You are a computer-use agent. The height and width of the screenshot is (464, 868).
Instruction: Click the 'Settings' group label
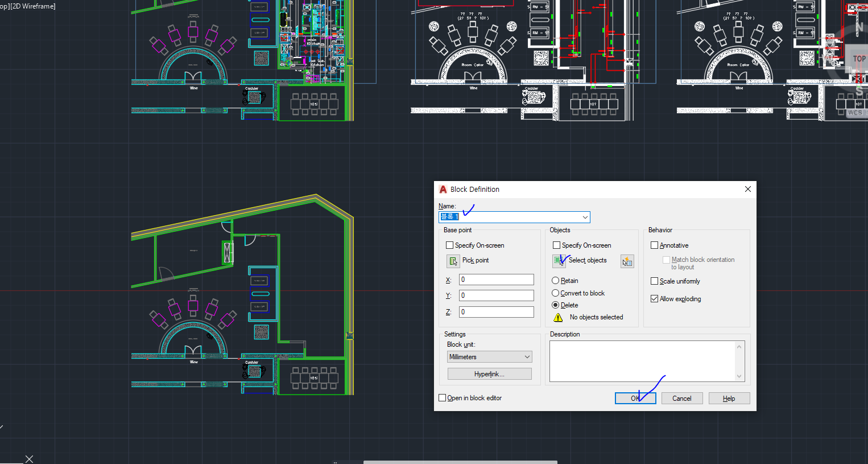pos(455,334)
